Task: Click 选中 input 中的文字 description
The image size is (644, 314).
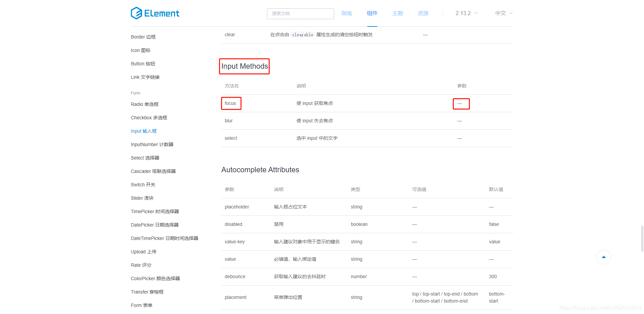Action: click(x=317, y=138)
